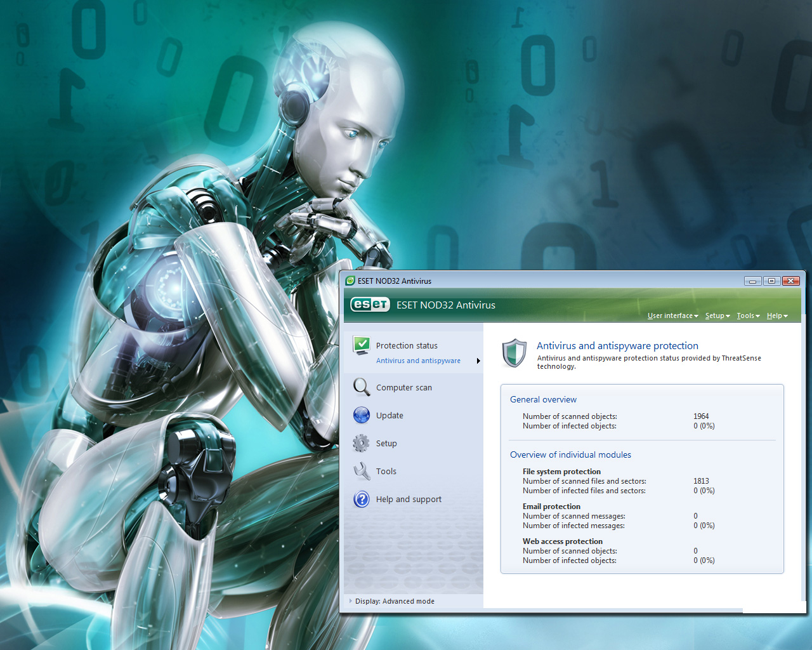The height and width of the screenshot is (650, 812).
Task: Click the scanned objects value 1964
Action: coord(701,416)
